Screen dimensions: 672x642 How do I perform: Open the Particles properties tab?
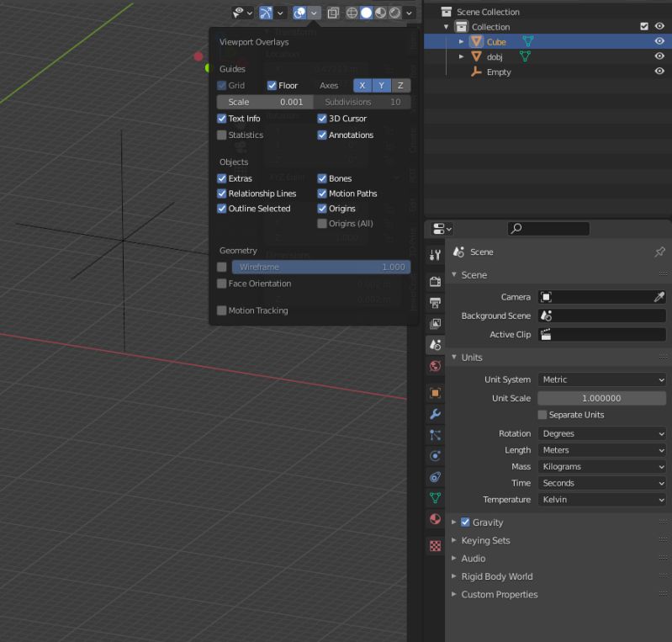pos(435,435)
